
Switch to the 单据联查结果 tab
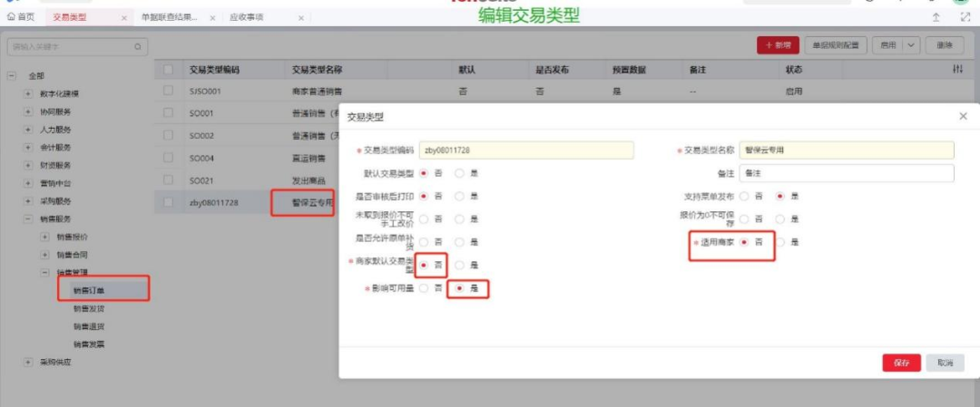pos(169,17)
